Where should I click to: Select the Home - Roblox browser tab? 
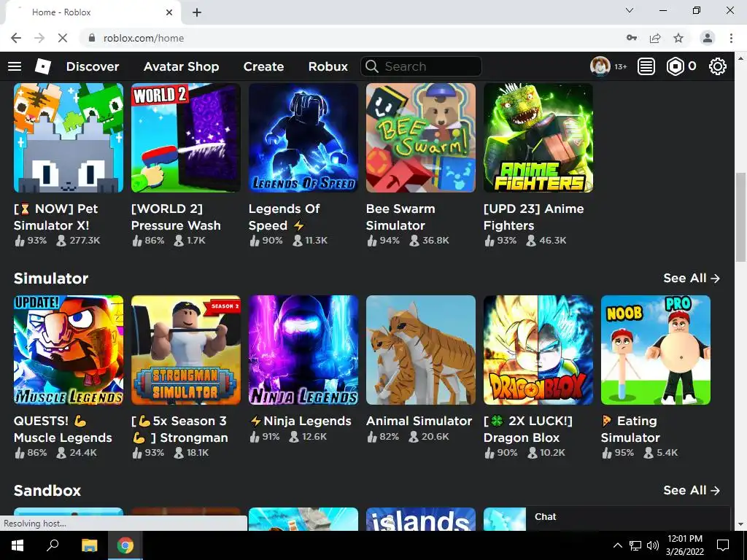pyautogui.click(x=93, y=12)
